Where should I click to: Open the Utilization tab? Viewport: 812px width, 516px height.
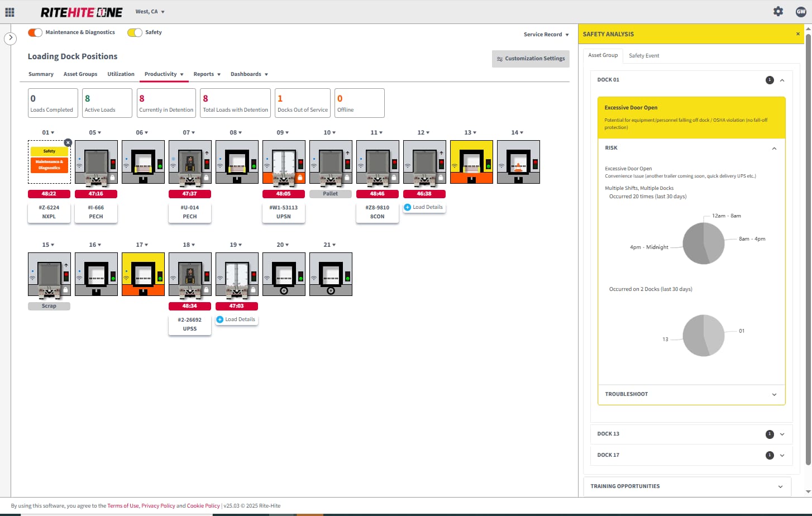click(x=121, y=74)
